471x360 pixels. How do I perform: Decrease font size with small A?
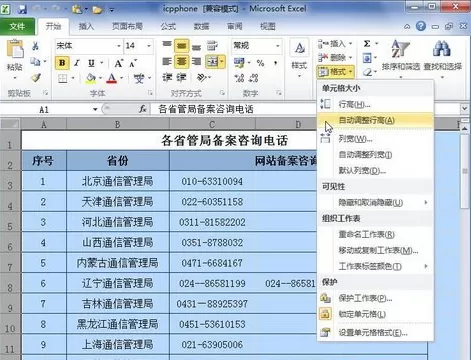pos(133,63)
